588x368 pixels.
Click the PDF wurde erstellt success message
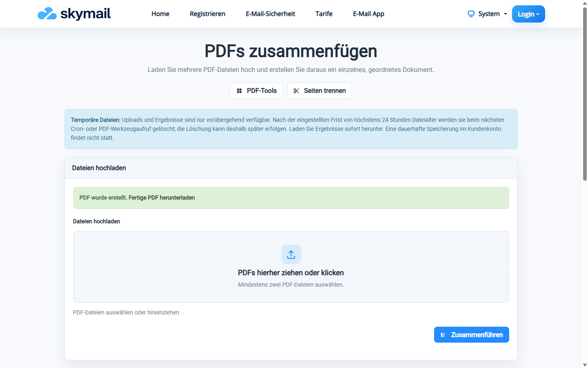click(291, 198)
